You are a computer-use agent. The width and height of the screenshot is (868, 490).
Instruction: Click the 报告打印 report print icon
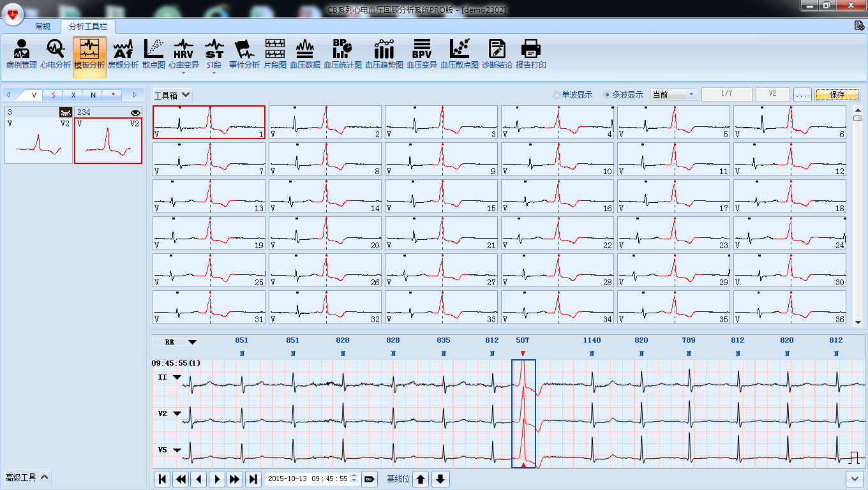coord(531,54)
